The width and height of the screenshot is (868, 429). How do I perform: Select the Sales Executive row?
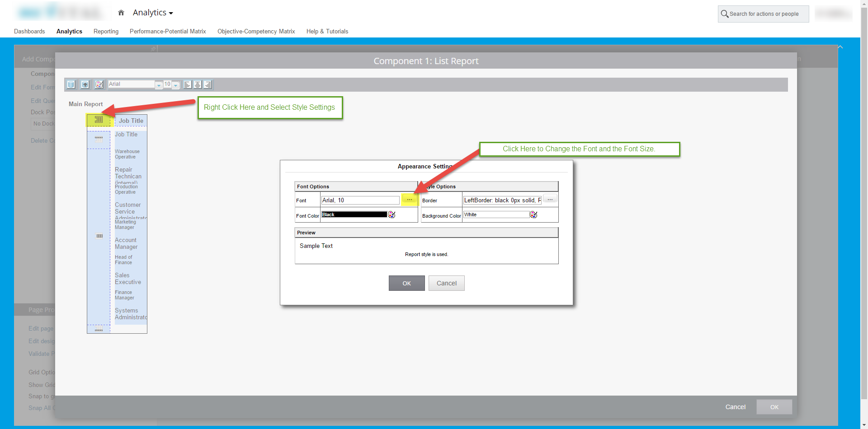128,279
